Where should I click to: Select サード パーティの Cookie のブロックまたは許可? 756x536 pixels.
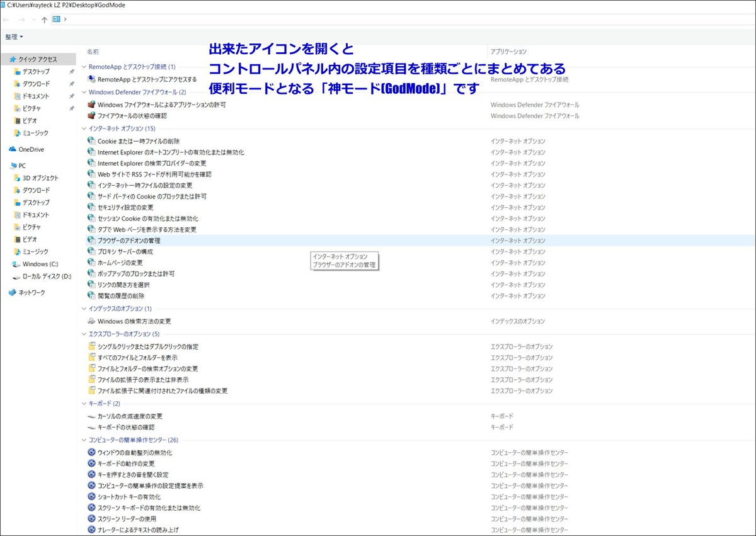coord(152,197)
